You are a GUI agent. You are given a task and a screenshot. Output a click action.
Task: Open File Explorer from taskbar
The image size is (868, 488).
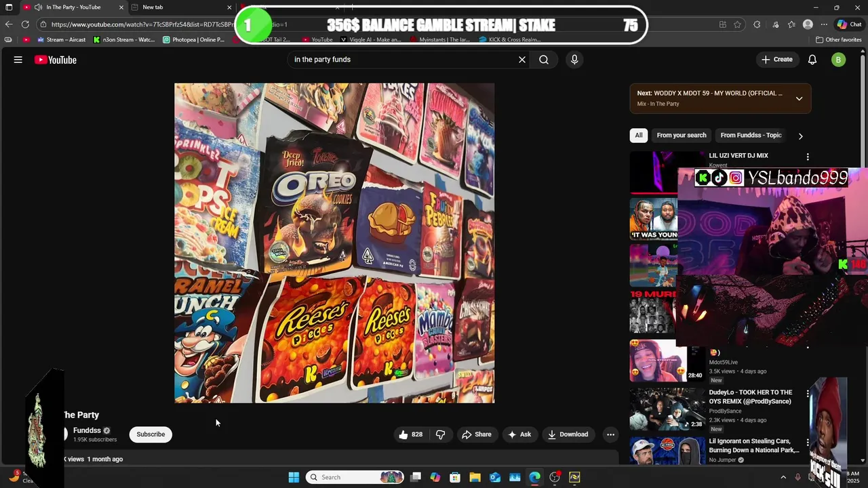tap(475, 477)
